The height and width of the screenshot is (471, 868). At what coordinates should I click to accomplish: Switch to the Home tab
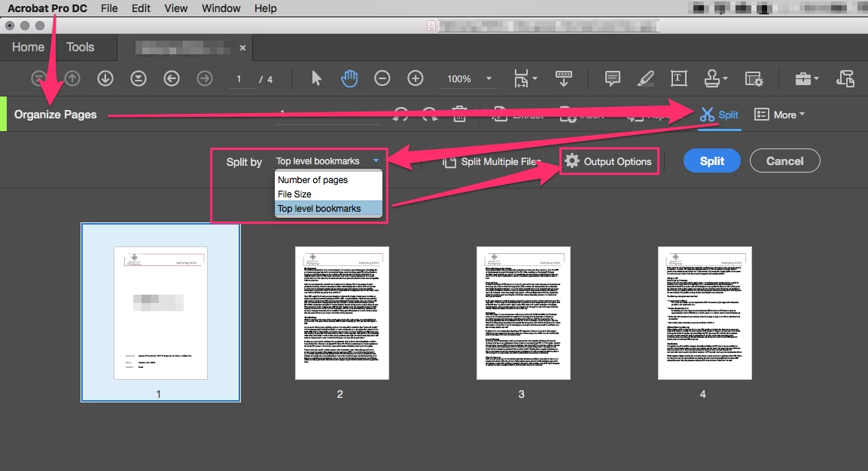pos(29,47)
